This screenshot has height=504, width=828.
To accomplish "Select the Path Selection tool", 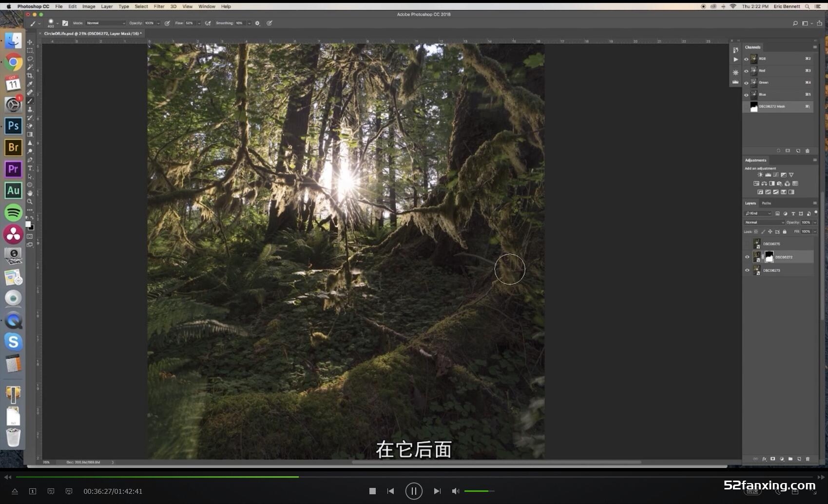I will pyautogui.click(x=30, y=176).
